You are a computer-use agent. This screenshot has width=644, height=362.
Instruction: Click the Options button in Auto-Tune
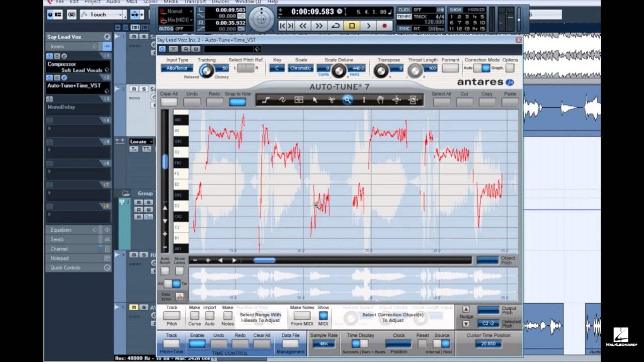click(x=510, y=68)
